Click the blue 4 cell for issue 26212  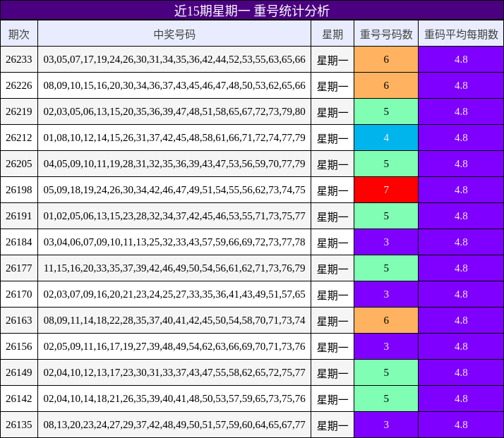click(x=386, y=138)
